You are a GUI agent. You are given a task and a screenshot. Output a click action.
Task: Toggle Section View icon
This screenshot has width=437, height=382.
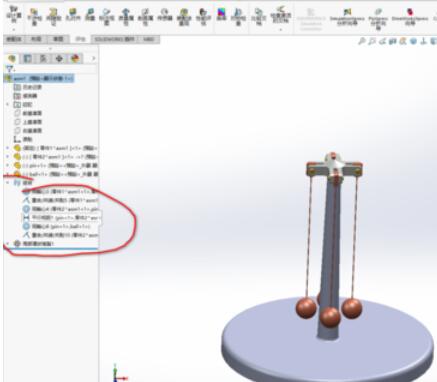point(393,41)
